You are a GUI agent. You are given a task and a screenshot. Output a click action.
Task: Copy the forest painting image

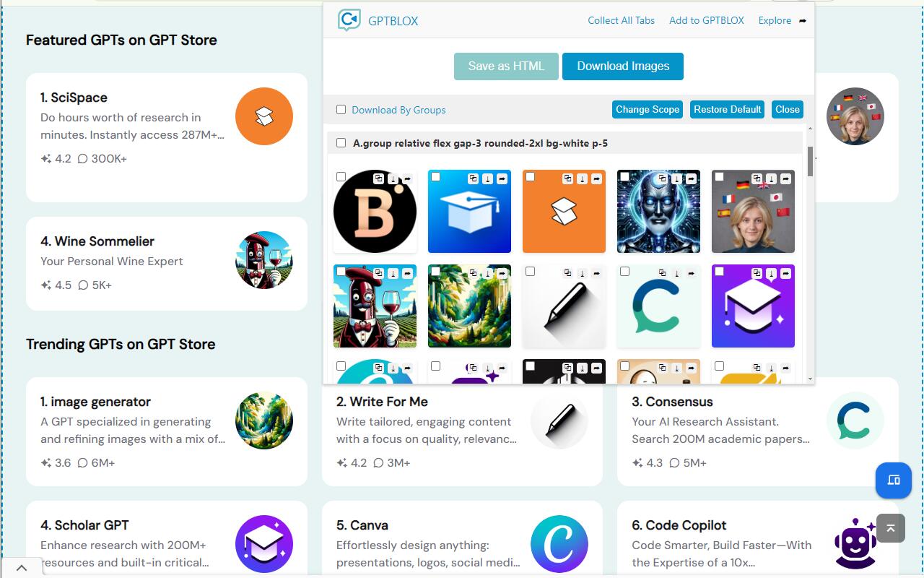(474, 273)
